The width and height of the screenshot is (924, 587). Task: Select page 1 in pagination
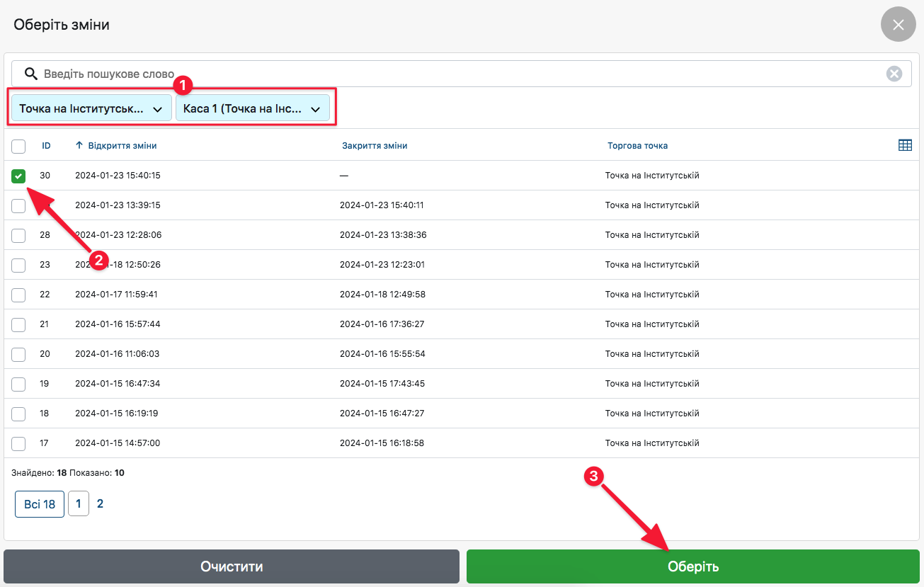pyautogui.click(x=78, y=504)
